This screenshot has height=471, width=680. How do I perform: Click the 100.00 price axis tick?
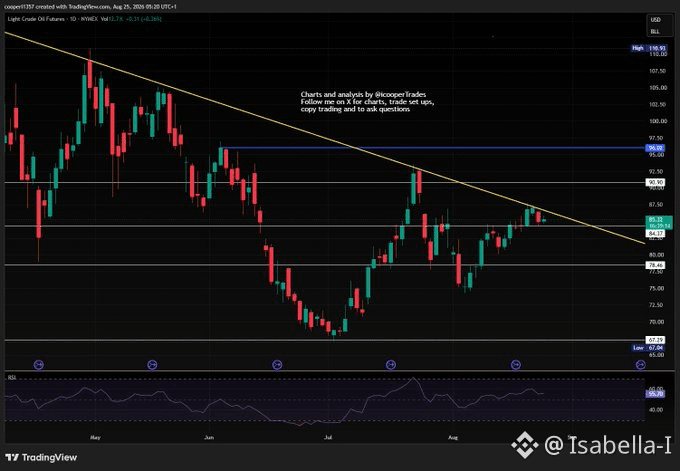pos(658,121)
